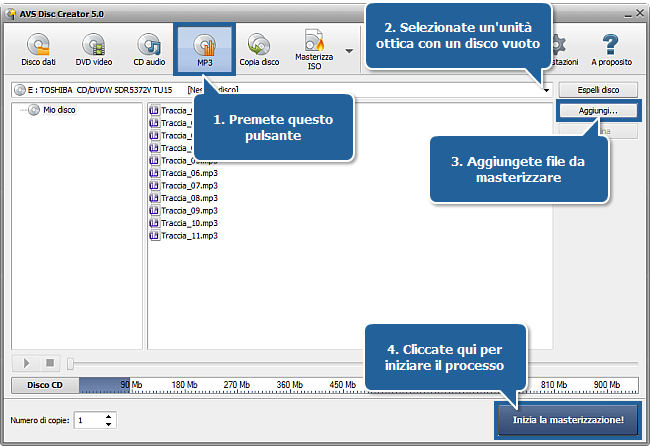Click the E: TOSHIBA drive selector field
The width and height of the screenshot is (650, 446).
coord(282,90)
